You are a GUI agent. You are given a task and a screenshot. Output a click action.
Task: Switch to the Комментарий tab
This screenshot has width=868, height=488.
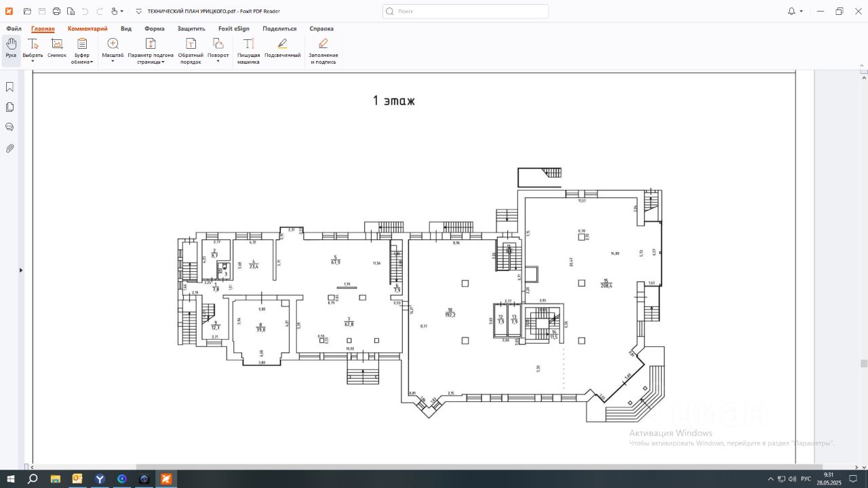(x=87, y=28)
